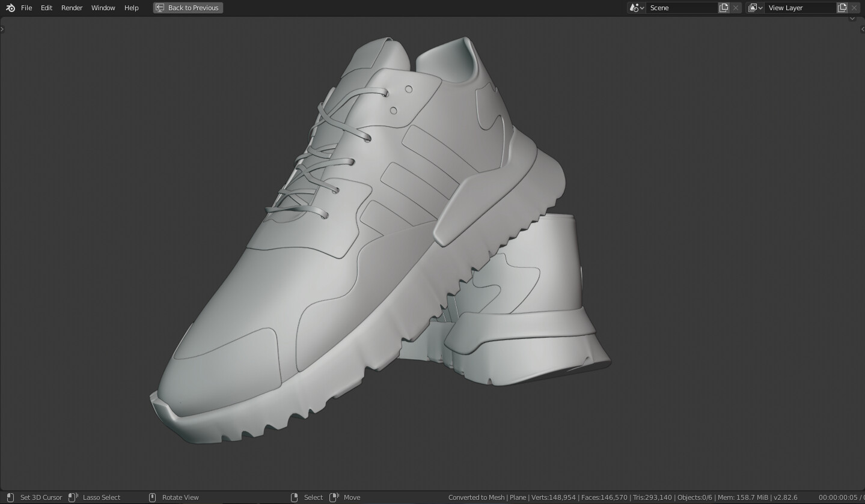Open the Help menu

point(132,8)
